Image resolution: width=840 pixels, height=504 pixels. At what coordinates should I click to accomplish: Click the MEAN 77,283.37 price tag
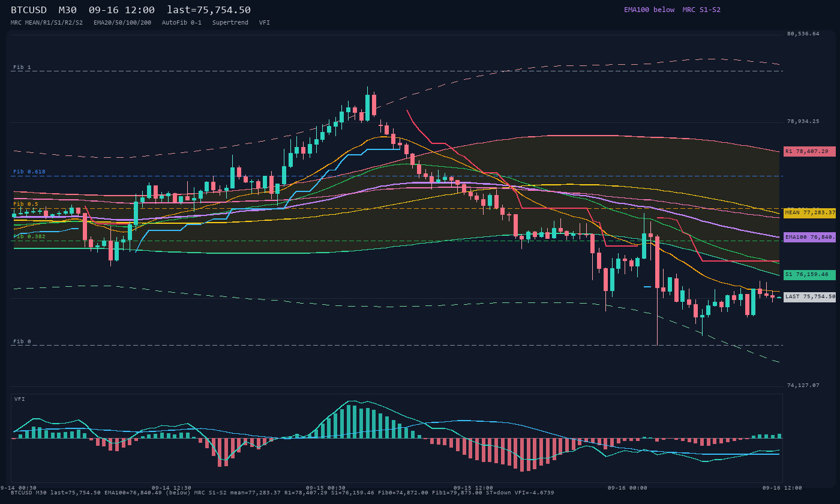(809, 213)
